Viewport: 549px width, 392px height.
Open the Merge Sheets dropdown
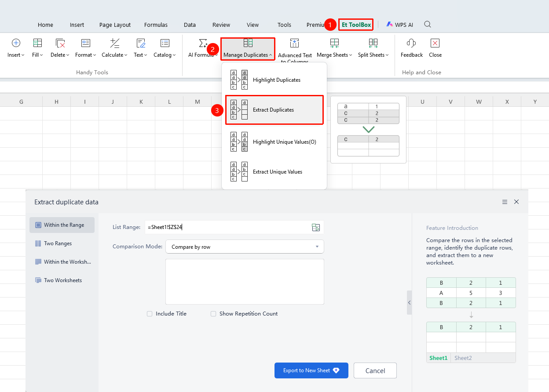334,48
